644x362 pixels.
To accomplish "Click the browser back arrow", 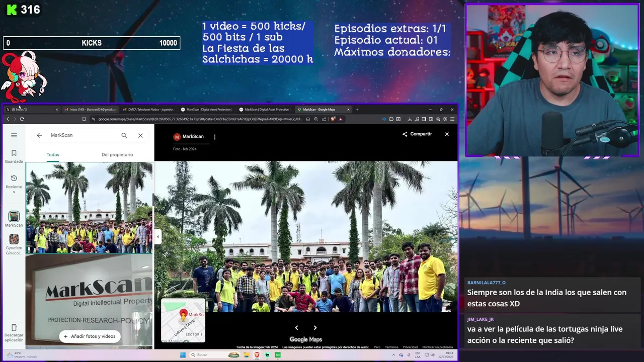I will click(x=8, y=119).
